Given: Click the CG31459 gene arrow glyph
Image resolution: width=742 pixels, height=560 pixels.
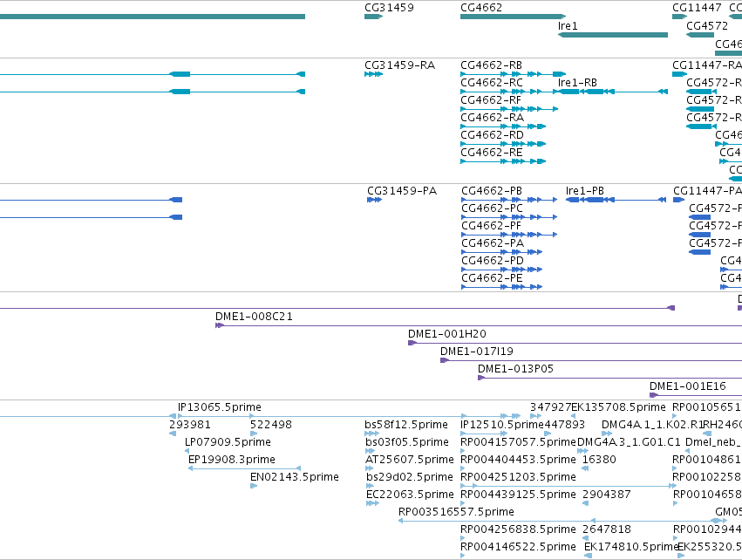Looking at the screenshot, I should pos(373,17).
